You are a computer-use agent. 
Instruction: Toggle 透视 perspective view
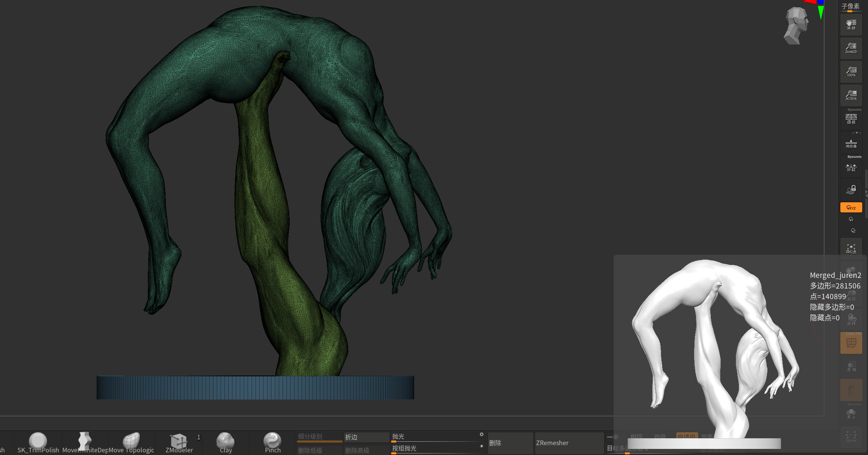851,119
